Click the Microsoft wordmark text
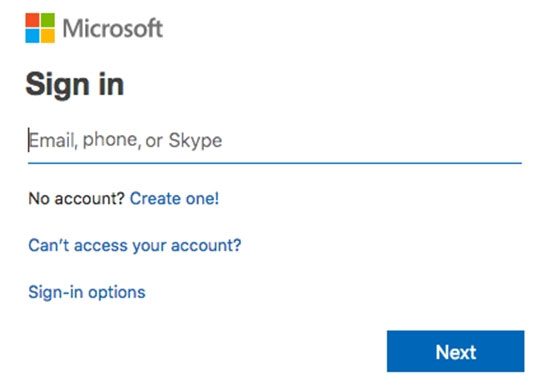Screen dimensions: 541x389 pyautogui.click(x=112, y=28)
